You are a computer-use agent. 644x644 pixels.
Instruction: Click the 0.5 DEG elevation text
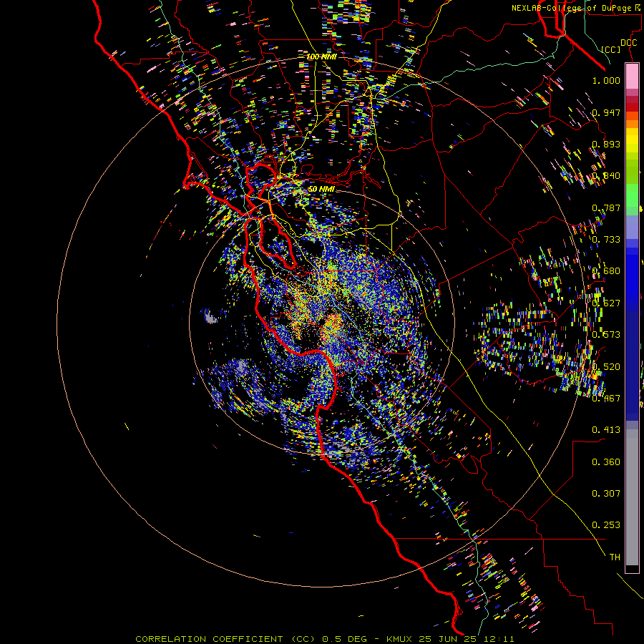click(x=343, y=639)
